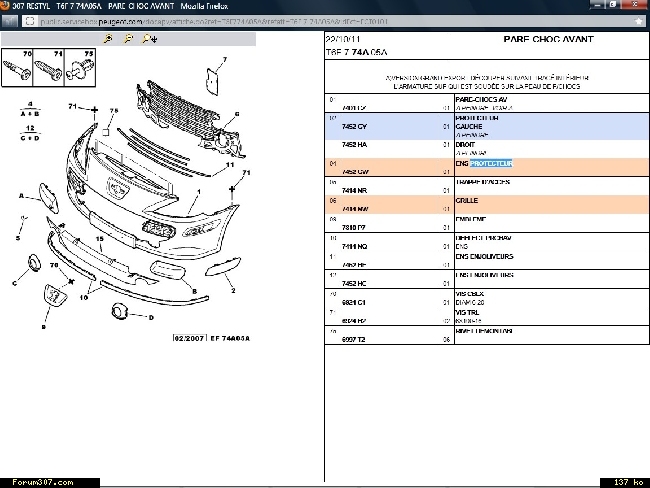
Task: Click the zoom-out magnifier icon
Action: pos(129,39)
